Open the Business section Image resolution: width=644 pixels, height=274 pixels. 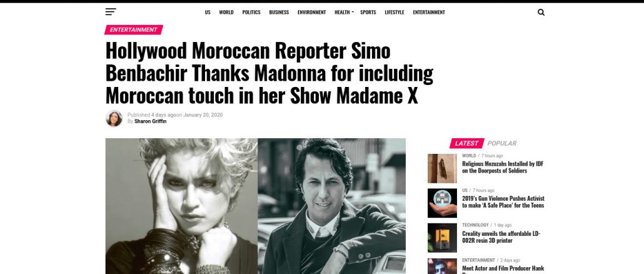(x=279, y=13)
